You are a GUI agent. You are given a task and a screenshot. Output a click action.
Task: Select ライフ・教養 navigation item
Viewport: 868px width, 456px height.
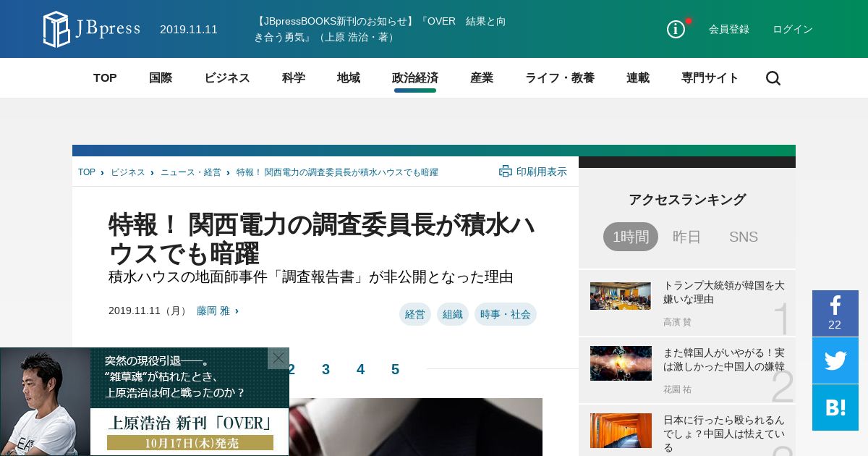point(560,78)
